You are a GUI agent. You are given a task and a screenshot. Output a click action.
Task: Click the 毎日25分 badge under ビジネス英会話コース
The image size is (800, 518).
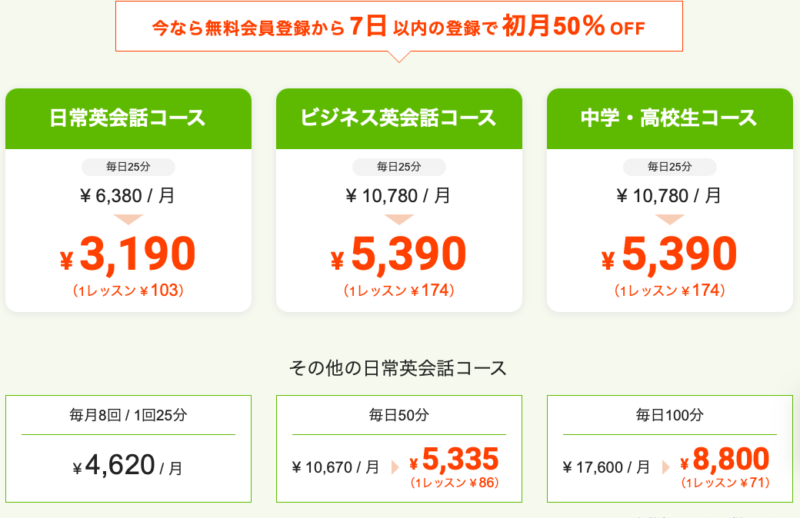point(399,167)
